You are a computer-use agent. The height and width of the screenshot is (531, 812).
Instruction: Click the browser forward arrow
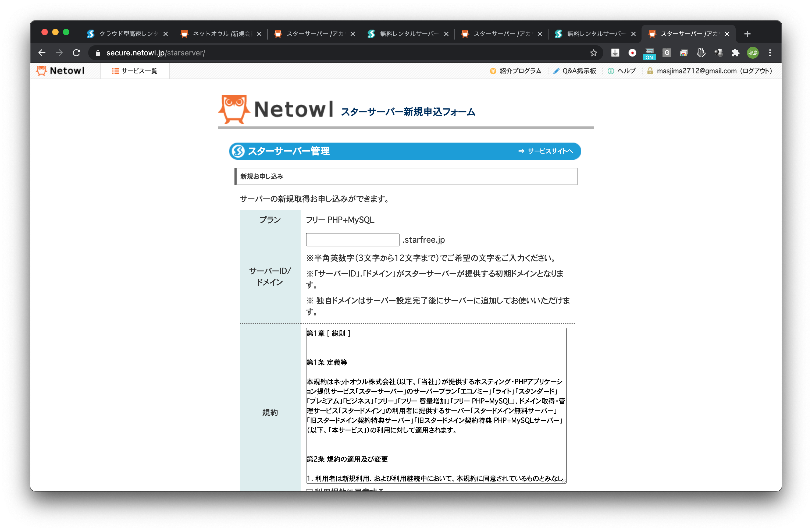(59, 53)
